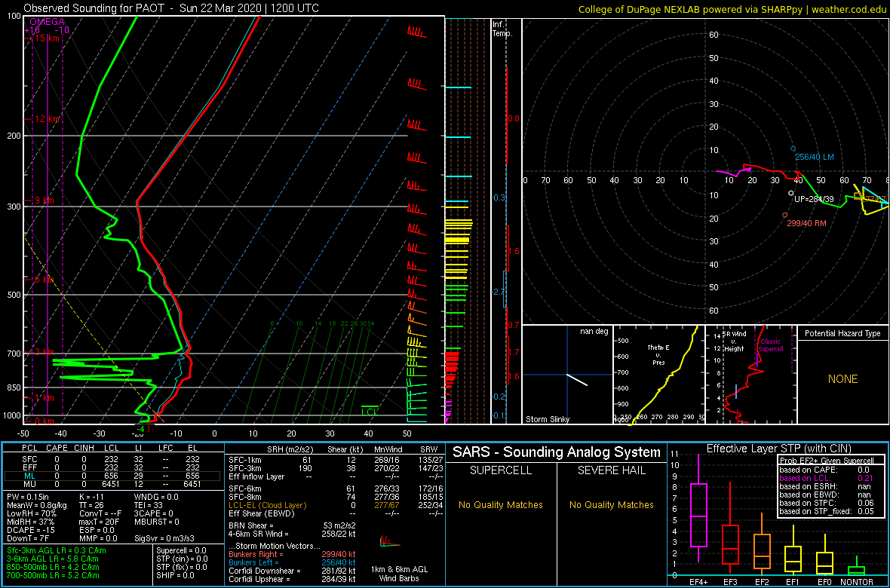Viewport: 890px width, 588px height.
Task: Click '850-500mb LR = 4.2 C/km'
Action: (x=53, y=567)
